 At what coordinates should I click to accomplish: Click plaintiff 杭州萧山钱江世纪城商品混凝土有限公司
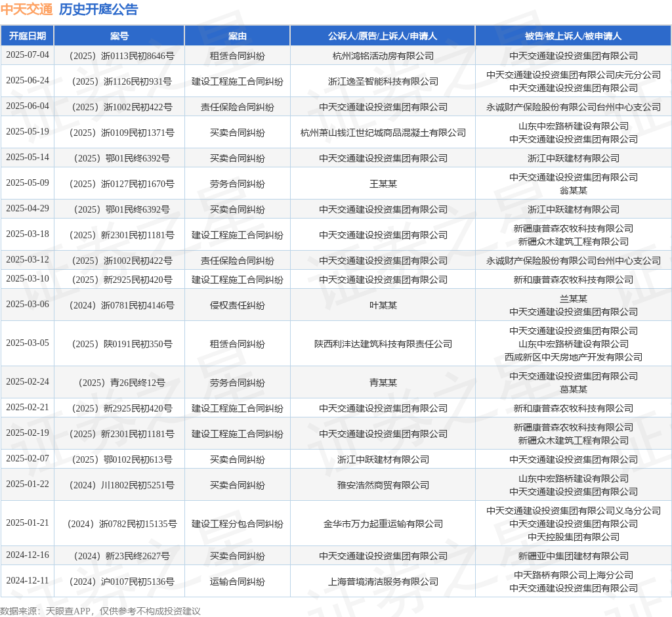[x=383, y=133]
